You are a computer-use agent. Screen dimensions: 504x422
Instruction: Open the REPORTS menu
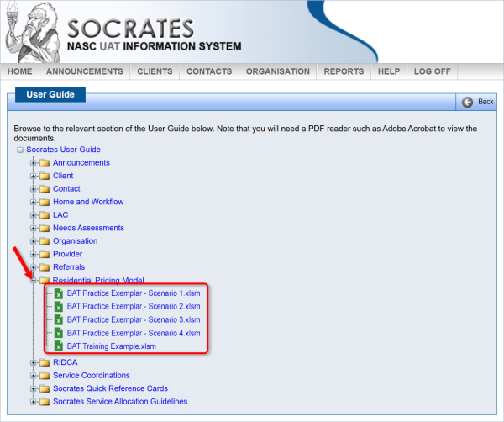click(x=344, y=71)
